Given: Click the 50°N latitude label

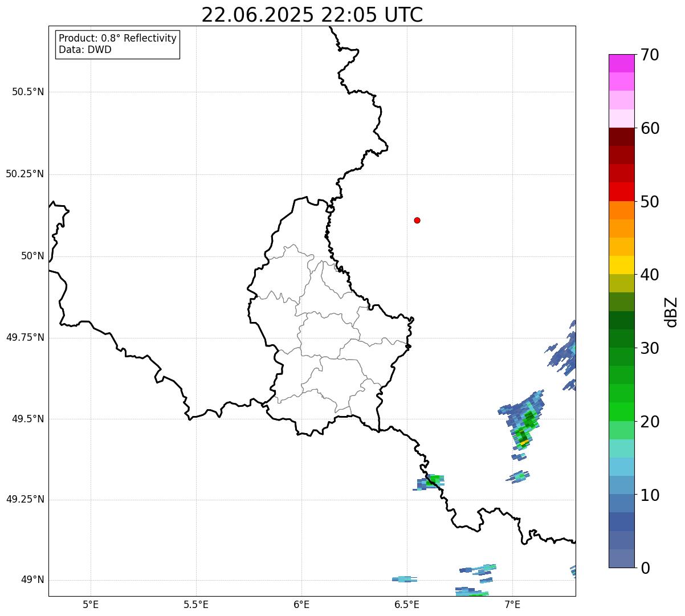Looking at the screenshot, I should (x=33, y=256).
